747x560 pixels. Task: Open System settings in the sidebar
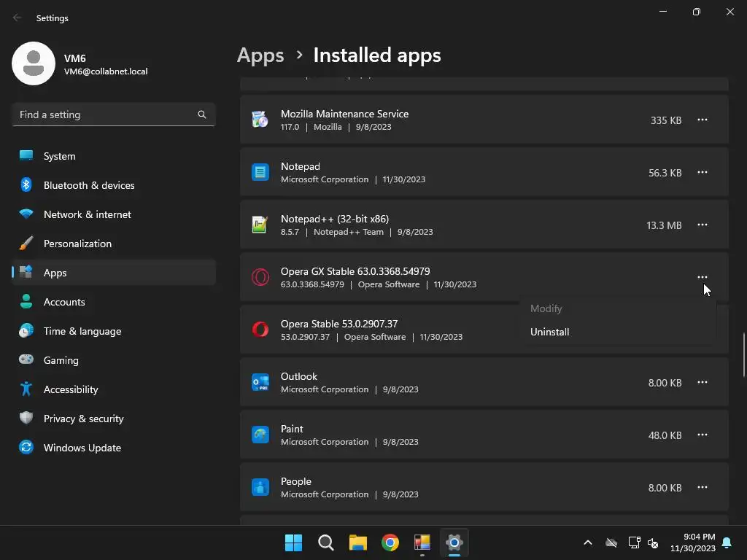click(x=114, y=156)
